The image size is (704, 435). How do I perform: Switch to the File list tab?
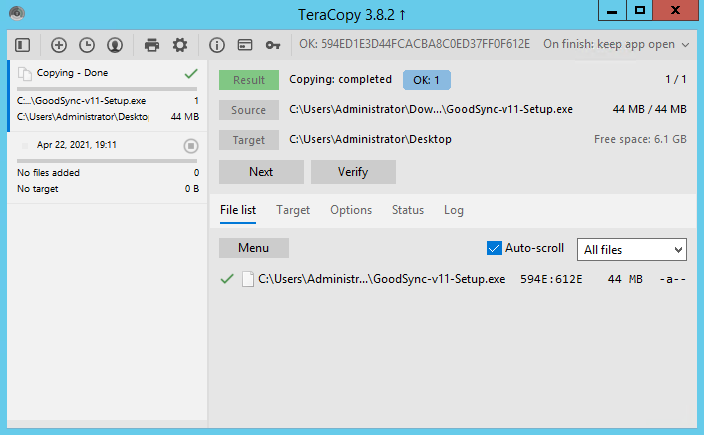(x=238, y=210)
